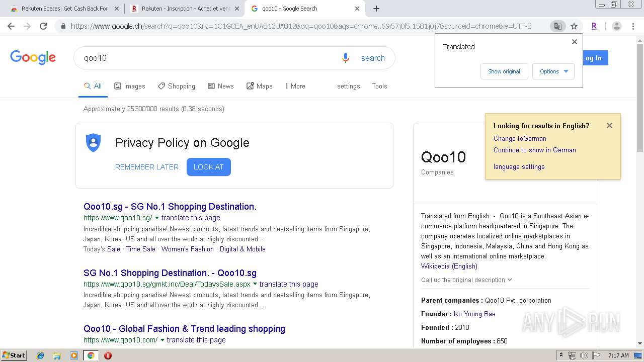Open the search Tools menu
The image size is (644, 362).
point(380,86)
